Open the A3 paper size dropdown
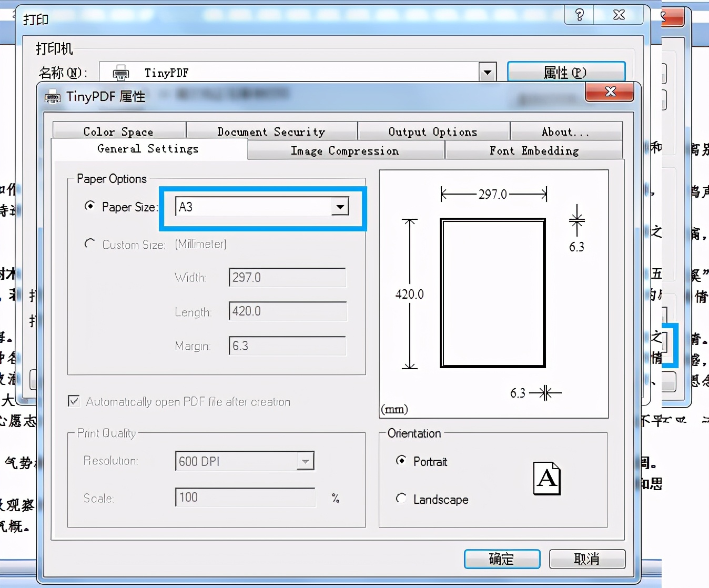The image size is (709, 588). 340,207
